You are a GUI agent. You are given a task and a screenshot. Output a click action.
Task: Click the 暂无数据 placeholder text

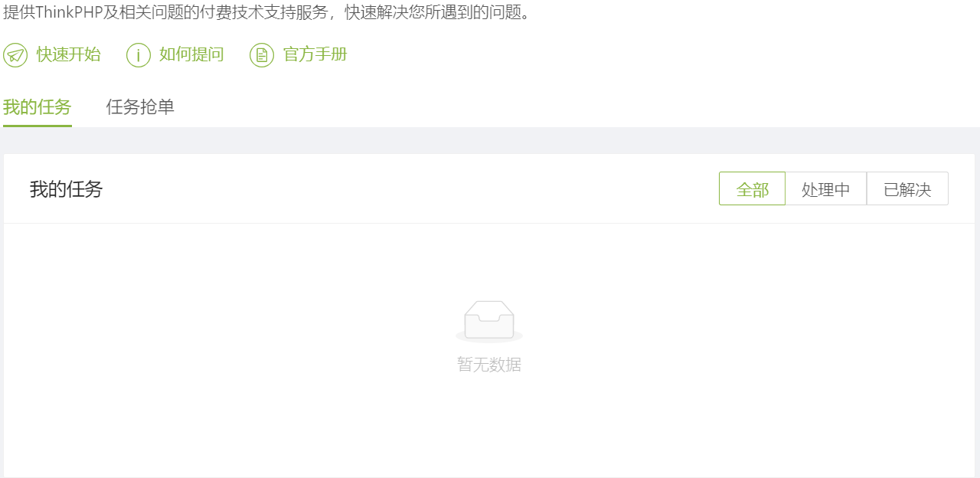click(489, 365)
